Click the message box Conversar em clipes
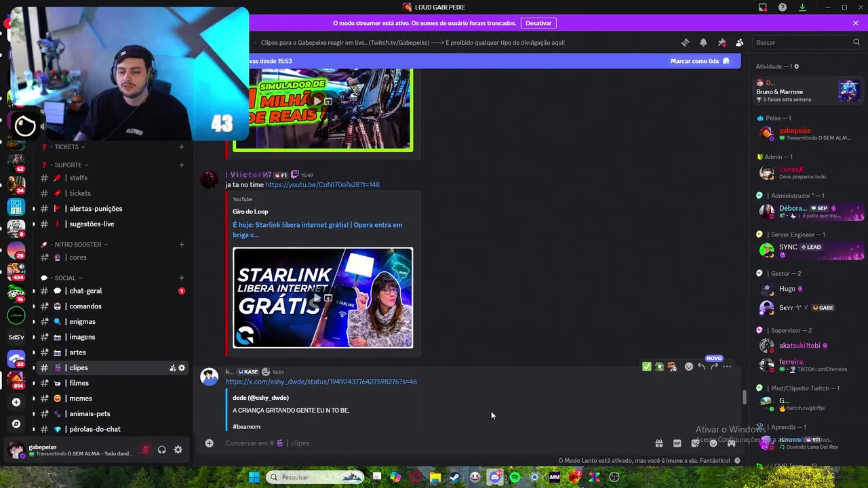The width and height of the screenshot is (868, 488). tap(434, 443)
